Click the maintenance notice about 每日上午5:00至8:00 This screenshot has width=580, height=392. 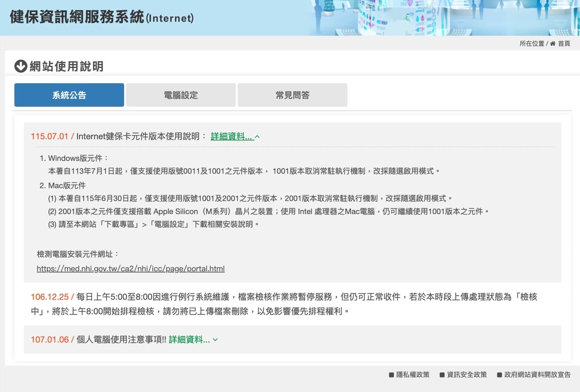(284, 304)
